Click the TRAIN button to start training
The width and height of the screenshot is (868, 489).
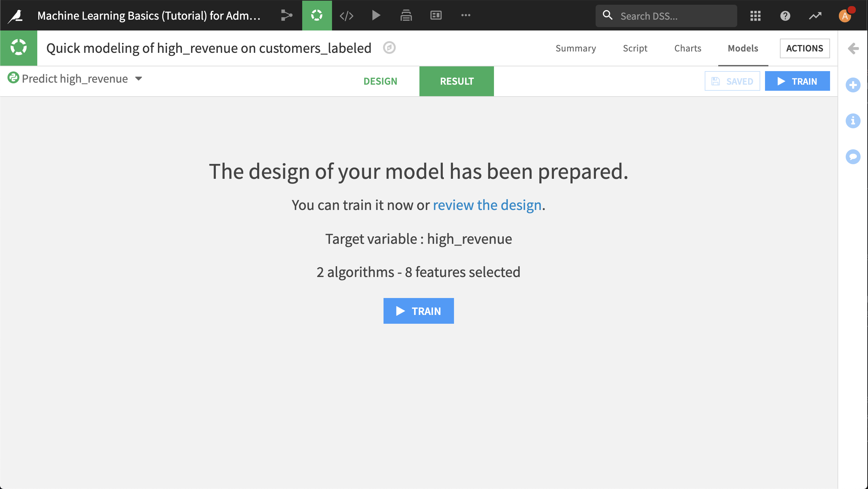coord(419,310)
